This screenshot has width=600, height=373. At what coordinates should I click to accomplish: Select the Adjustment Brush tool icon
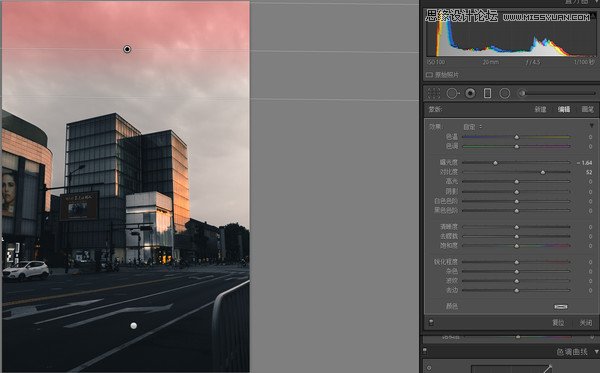522,93
